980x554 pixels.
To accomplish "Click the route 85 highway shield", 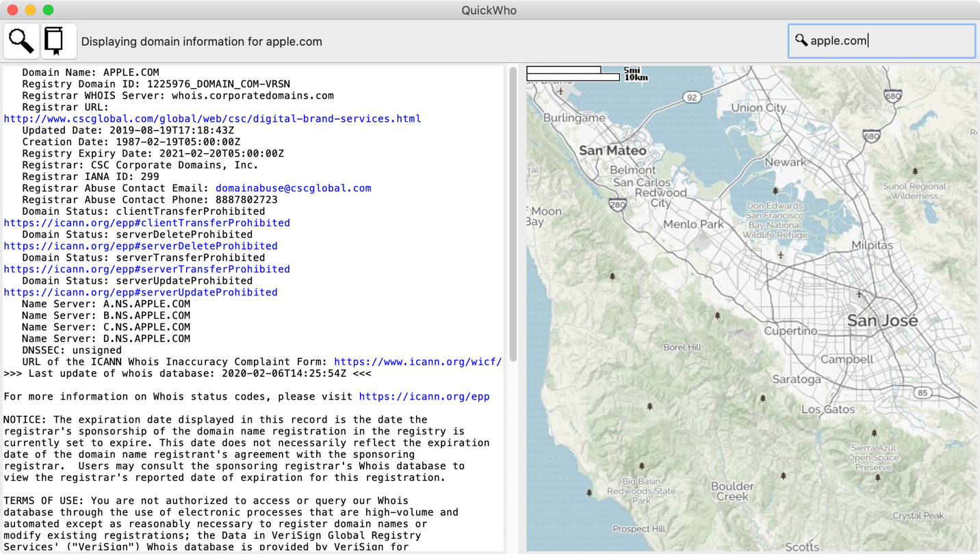I will tap(923, 393).
